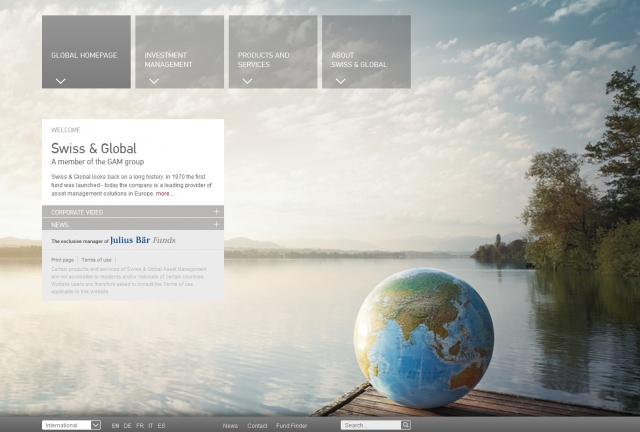Open Fund Finder in footer

coord(292,426)
